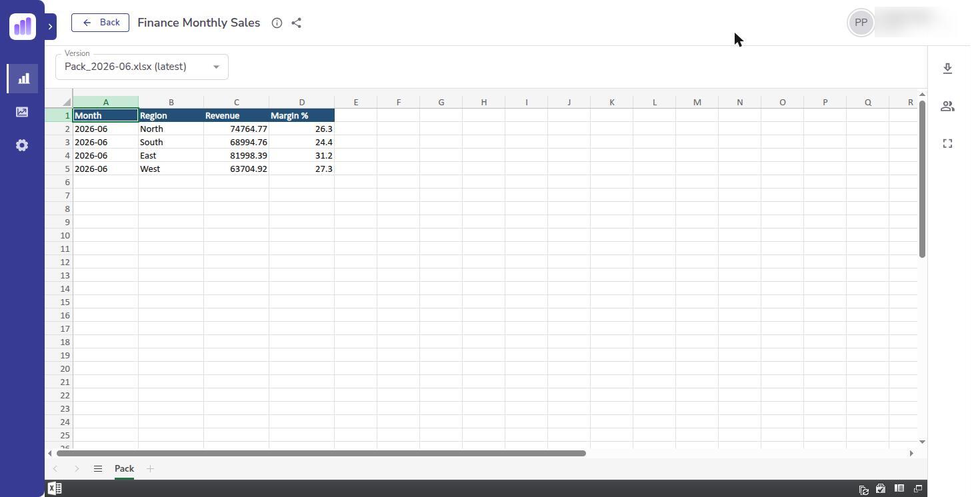Click the checkmark bag status bar icon
This screenshot has height=497, width=980.
(x=881, y=488)
